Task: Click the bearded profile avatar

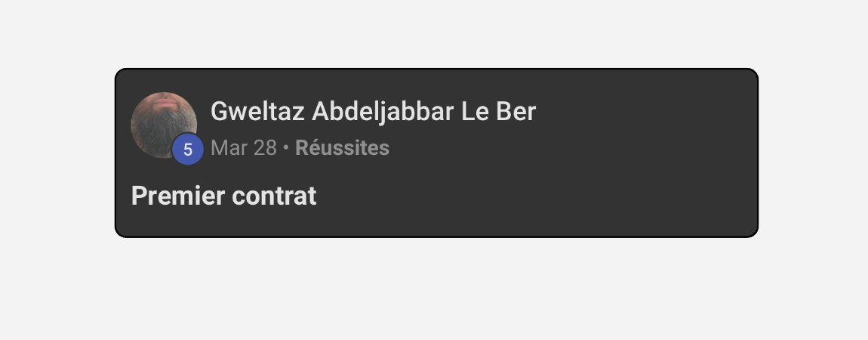Action: point(163,125)
